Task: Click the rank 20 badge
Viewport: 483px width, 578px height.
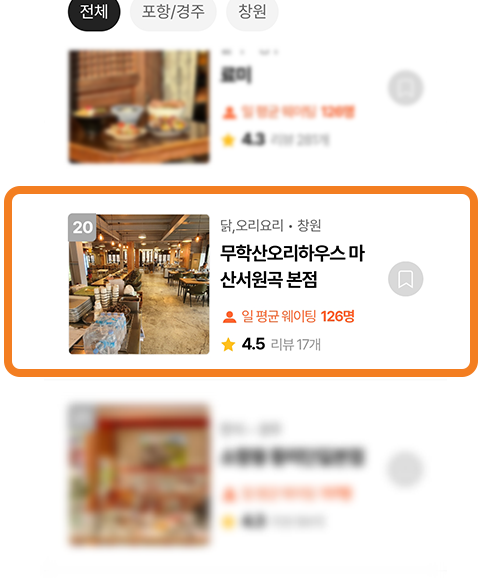Action: coord(82,227)
